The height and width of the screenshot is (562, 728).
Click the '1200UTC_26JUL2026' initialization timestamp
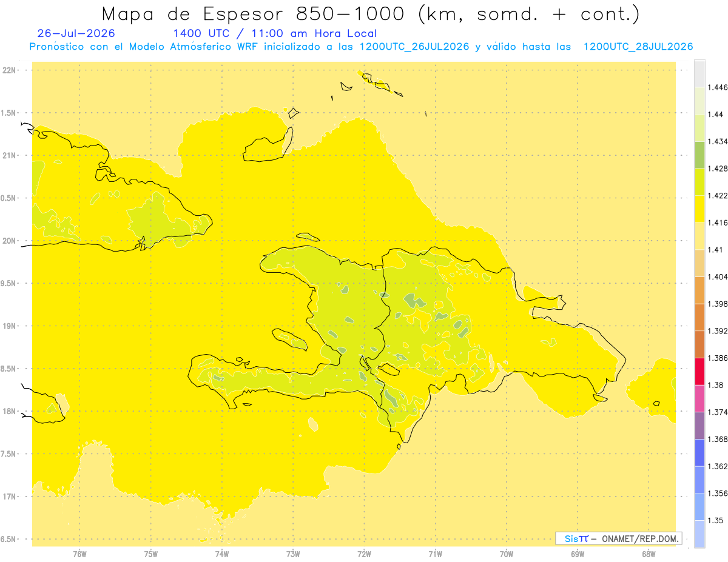point(414,47)
